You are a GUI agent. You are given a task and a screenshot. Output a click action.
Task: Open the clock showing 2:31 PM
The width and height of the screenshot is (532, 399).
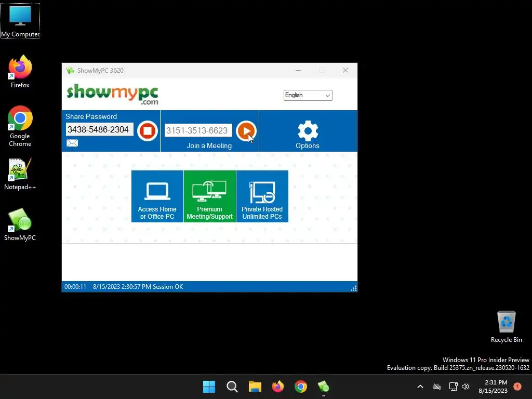point(493,387)
